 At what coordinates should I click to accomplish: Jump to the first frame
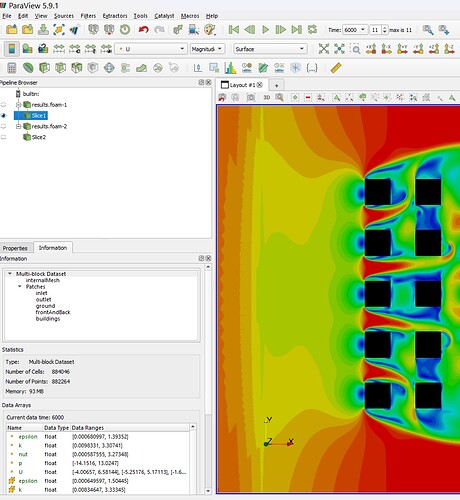(x=234, y=30)
